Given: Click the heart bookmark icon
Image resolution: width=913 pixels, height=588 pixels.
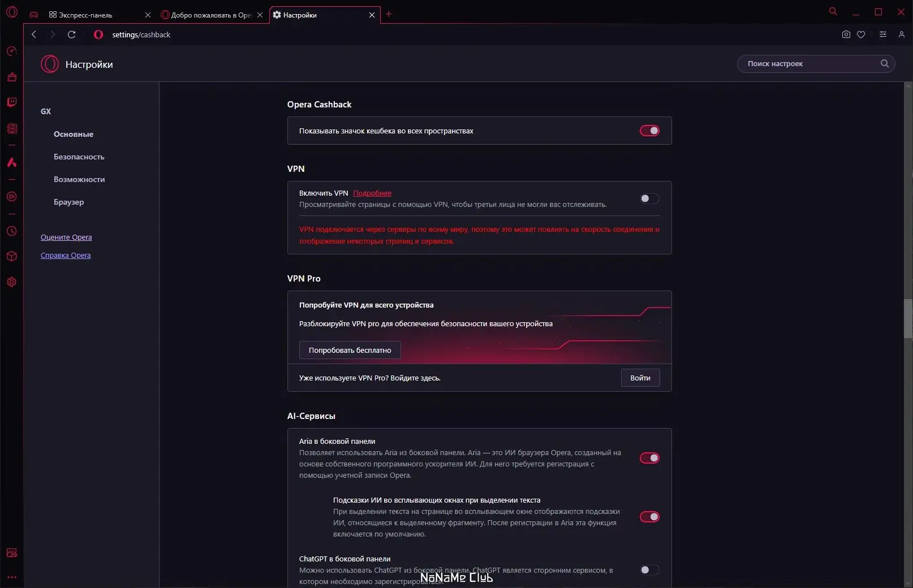Looking at the screenshot, I should pyautogui.click(x=861, y=34).
